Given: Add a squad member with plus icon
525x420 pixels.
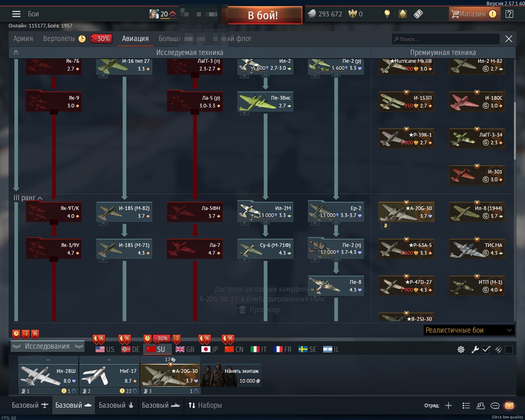Looking at the screenshot, I should (x=448, y=406).
